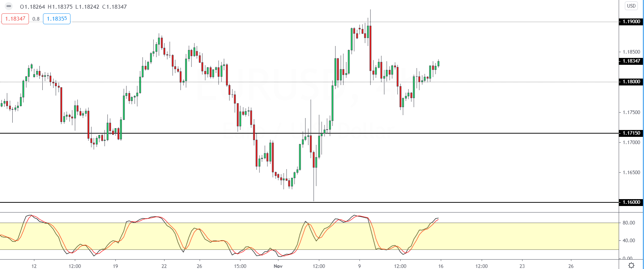The height and width of the screenshot is (269, 644).
Task: Click the OHLC values in chart legend
Action: pyautogui.click(x=73, y=7)
